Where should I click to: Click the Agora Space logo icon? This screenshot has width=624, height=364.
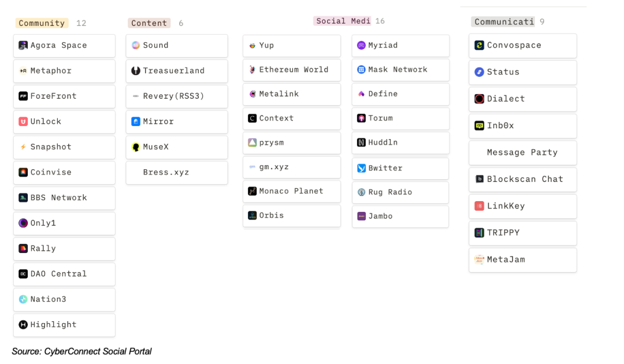pos(23,45)
